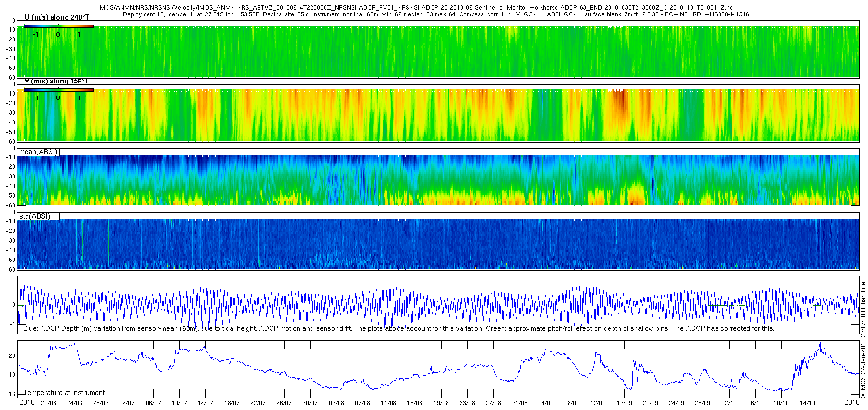Click the 2018 year label bottom right
Screen dimensions: 868x410
point(852,402)
